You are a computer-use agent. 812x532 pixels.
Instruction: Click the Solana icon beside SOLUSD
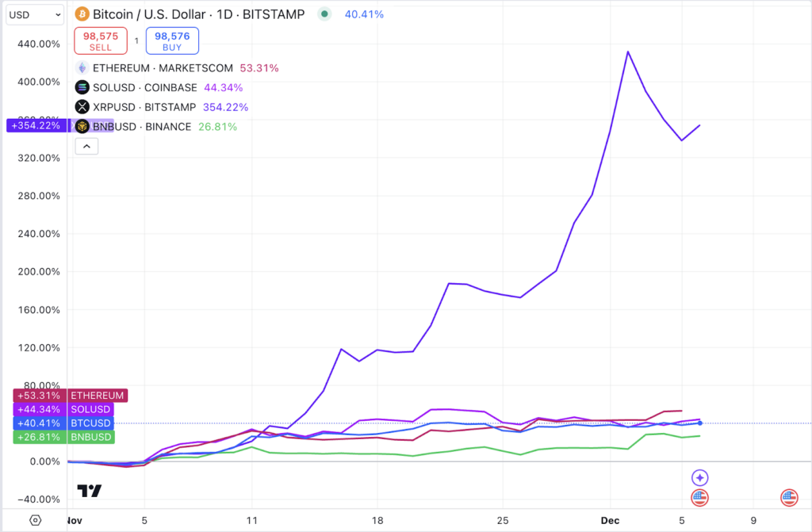pos(82,88)
